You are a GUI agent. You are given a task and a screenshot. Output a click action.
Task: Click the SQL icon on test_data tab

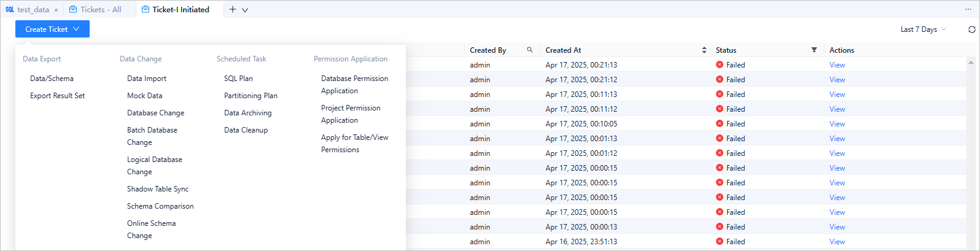click(x=10, y=9)
